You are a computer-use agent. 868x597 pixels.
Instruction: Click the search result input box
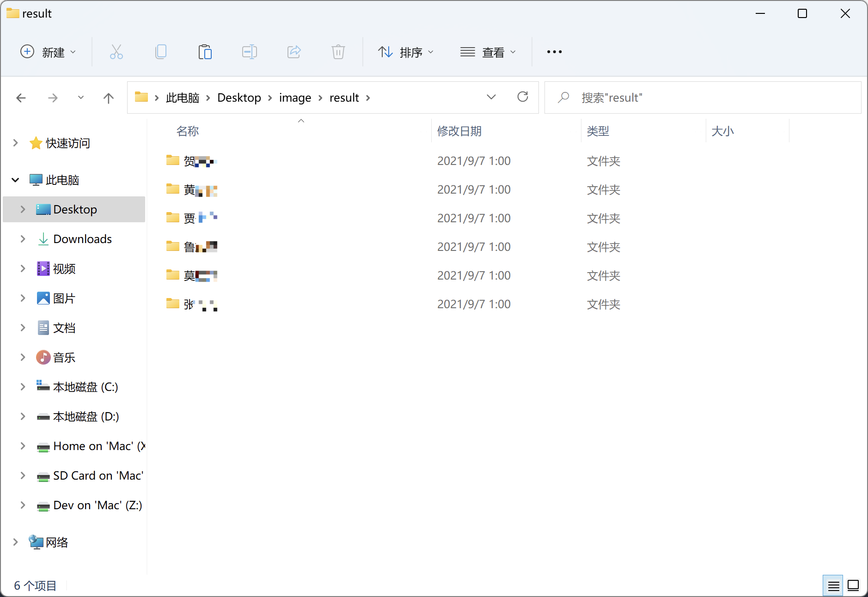coord(712,98)
